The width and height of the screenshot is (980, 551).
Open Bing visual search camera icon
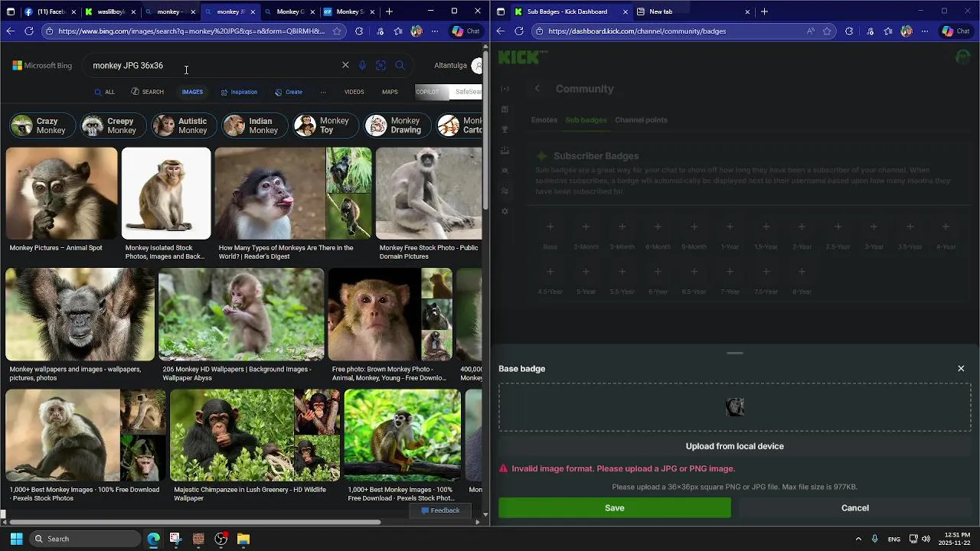click(x=381, y=65)
